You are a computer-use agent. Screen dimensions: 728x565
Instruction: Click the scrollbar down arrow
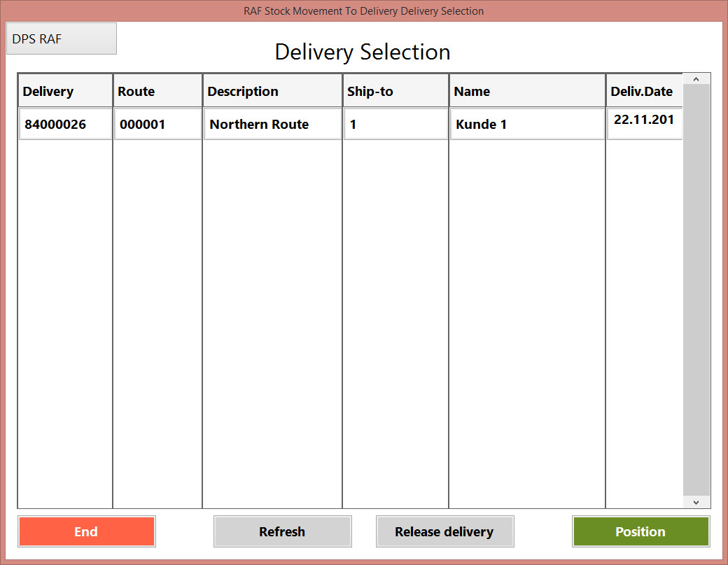click(x=696, y=502)
